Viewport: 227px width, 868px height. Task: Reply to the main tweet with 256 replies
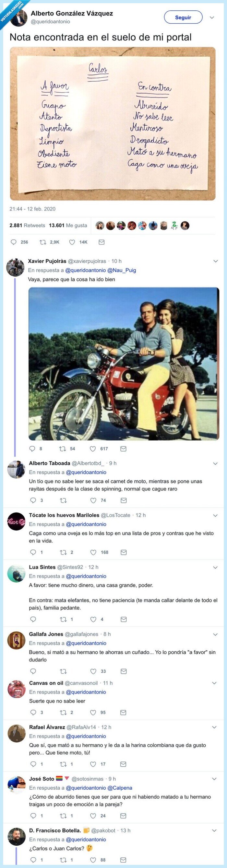coord(14,242)
